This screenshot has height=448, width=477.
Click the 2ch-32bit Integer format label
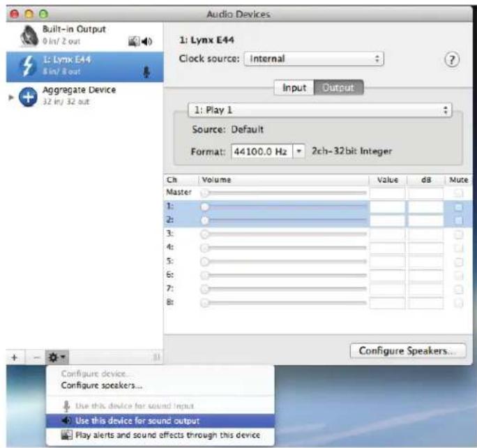point(351,151)
